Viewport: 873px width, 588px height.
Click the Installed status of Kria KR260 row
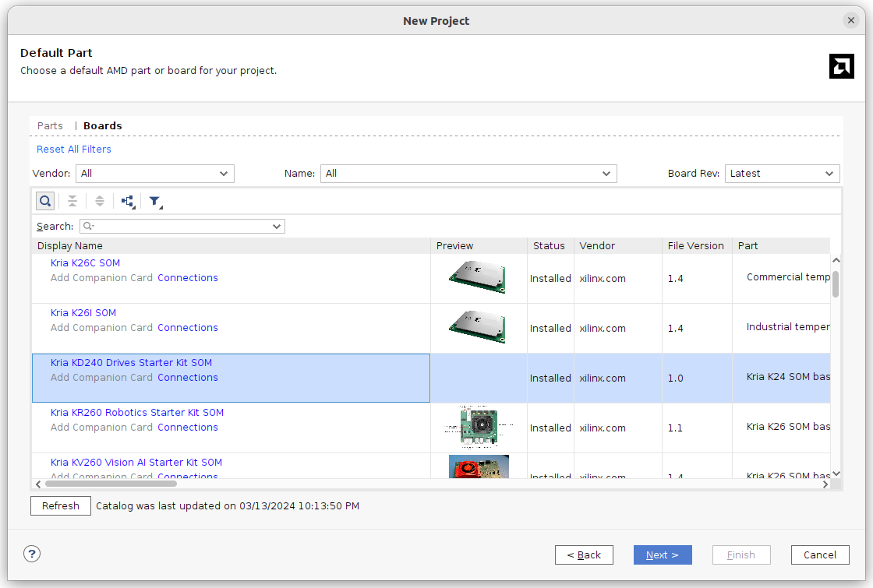[550, 428]
